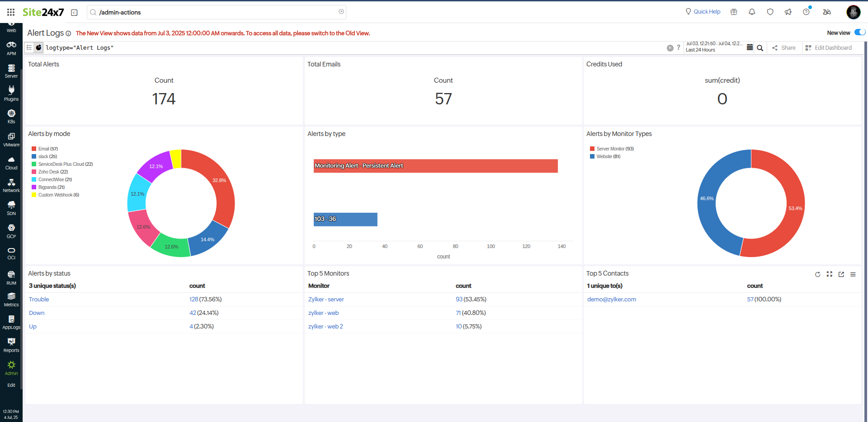Viewport: 868px width, 422px height.
Task: Switch to the dashboard chart view
Action: click(x=39, y=47)
